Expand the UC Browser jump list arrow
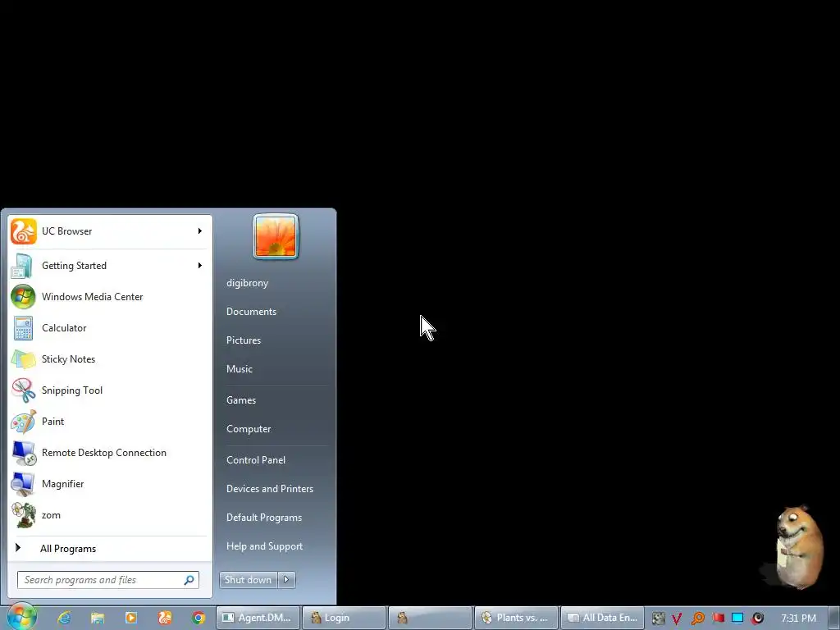840x630 pixels. click(200, 231)
